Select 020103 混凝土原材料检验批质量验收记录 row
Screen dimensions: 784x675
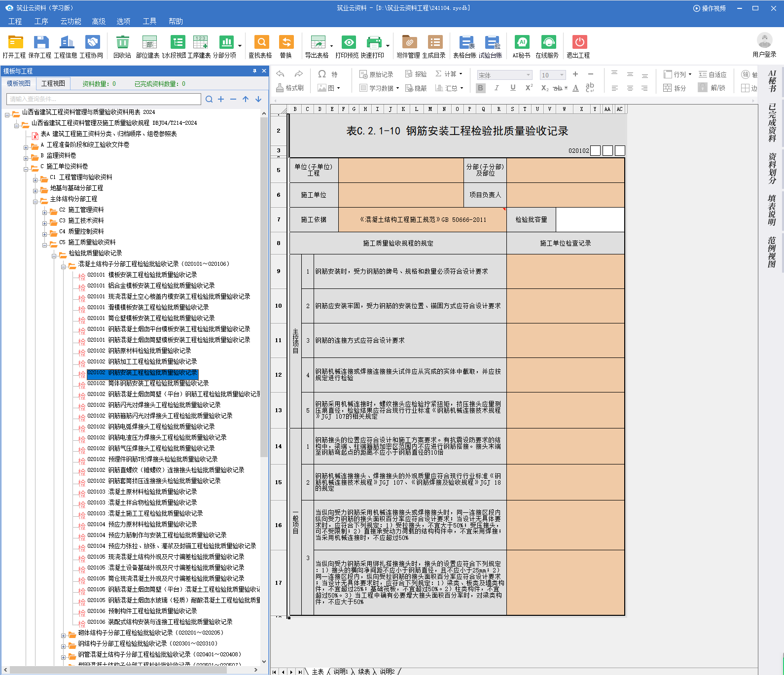(x=142, y=492)
